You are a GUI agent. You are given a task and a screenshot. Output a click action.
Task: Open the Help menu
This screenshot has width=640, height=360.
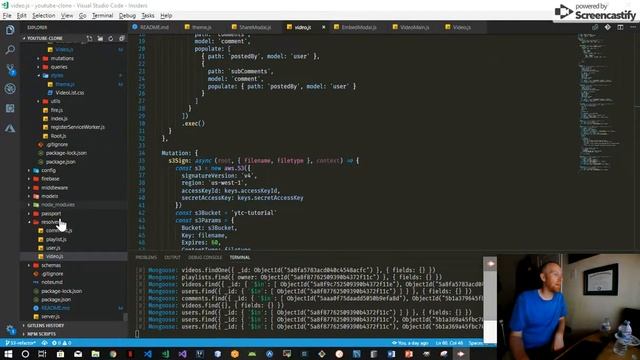166,16
